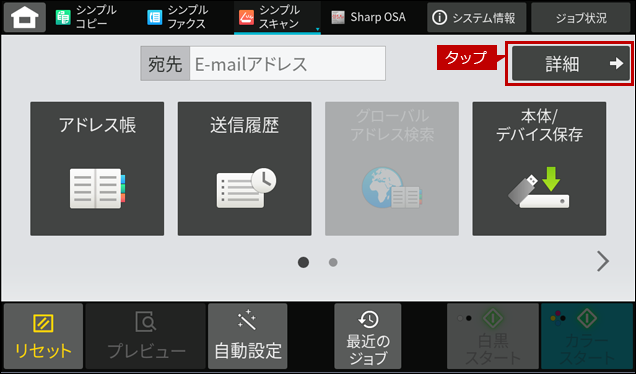The height and width of the screenshot is (374, 636).
Task: Tap the リセット reset button
Action: (43, 336)
